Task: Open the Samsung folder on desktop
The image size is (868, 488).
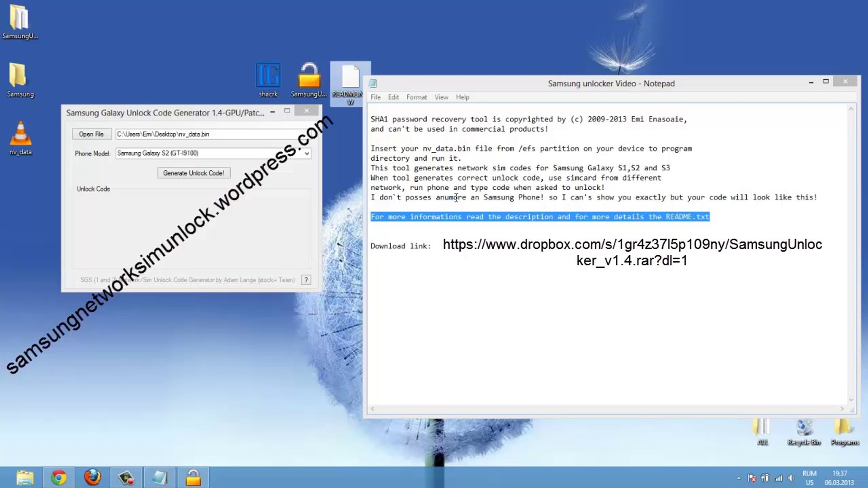Action: pos(19,76)
